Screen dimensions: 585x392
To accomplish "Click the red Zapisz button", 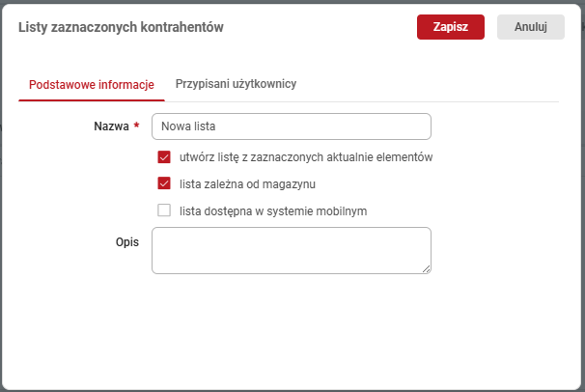I will pos(450,27).
